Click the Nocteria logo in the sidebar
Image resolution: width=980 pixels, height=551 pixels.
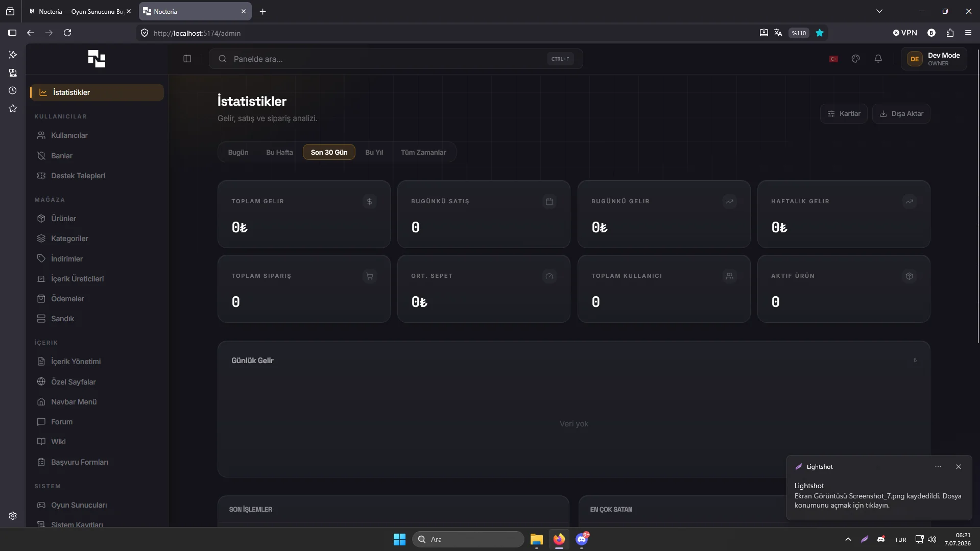coord(97,59)
